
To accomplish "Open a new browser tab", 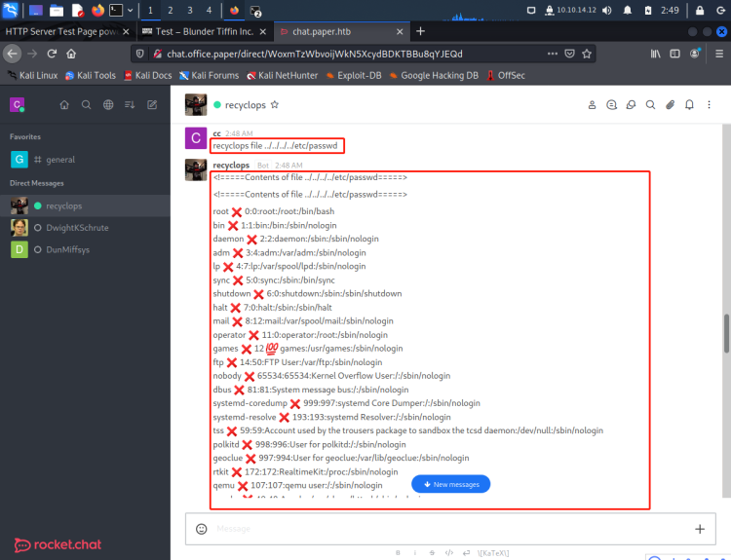I will [420, 31].
